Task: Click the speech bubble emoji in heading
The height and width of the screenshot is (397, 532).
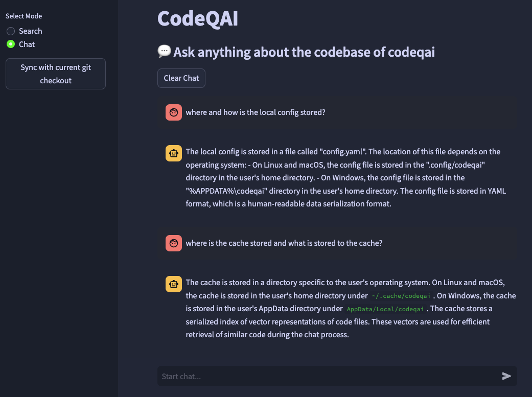Action: [x=164, y=52]
